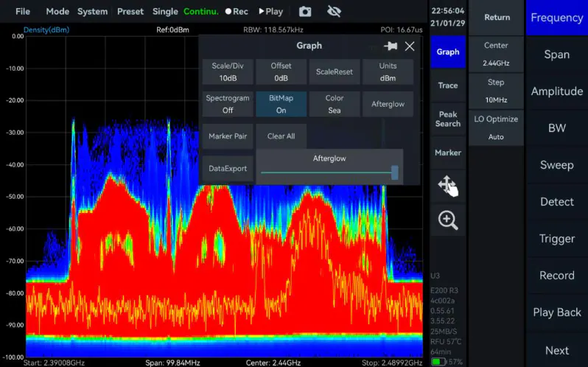Click DataExport button

click(x=228, y=168)
